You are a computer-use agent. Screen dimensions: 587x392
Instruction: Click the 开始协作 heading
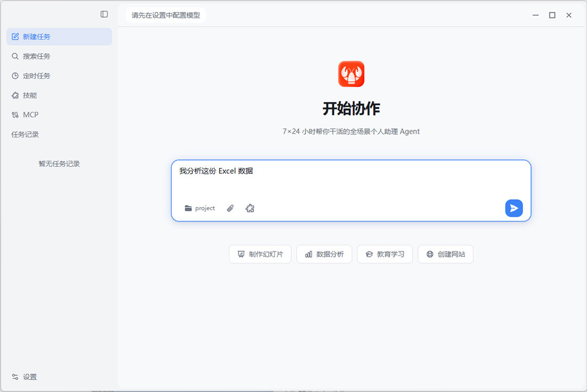click(x=351, y=109)
